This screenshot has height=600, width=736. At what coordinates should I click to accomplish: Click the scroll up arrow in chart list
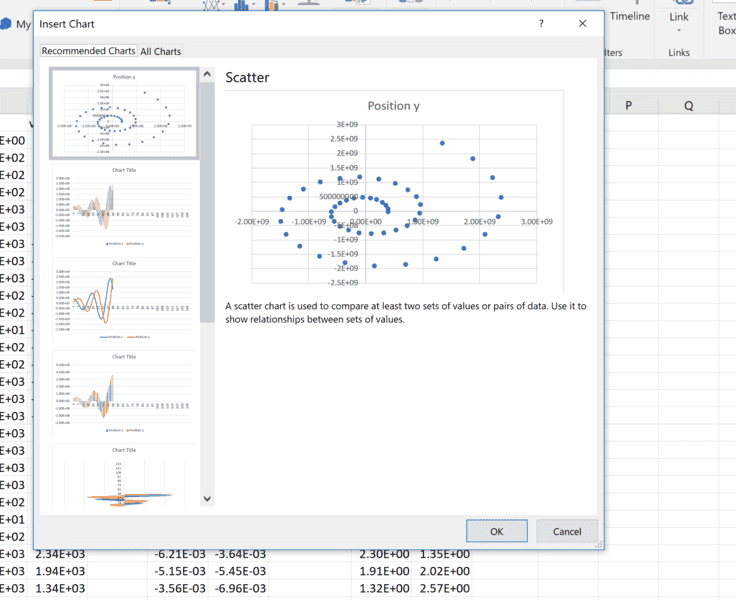click(x=207, y=75)
